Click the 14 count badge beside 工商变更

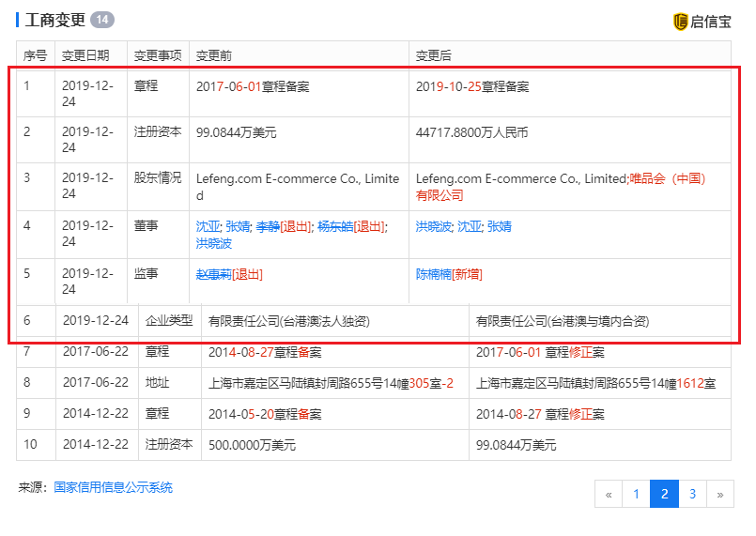(101, 20)
